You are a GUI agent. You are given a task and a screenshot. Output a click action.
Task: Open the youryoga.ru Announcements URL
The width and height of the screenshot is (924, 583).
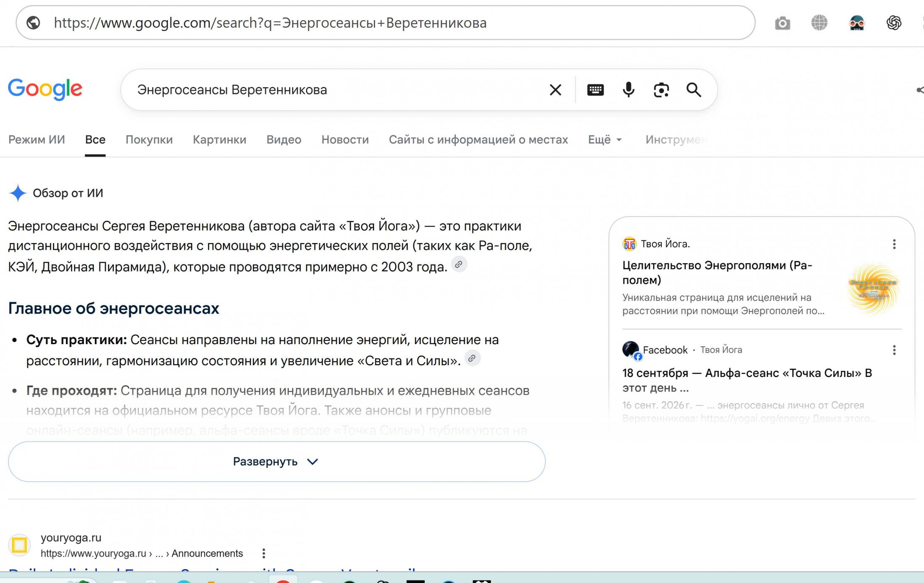coord(142,554)
